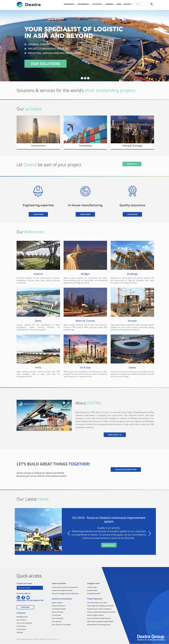
Task: Open the News menu item
Action: 119,4
